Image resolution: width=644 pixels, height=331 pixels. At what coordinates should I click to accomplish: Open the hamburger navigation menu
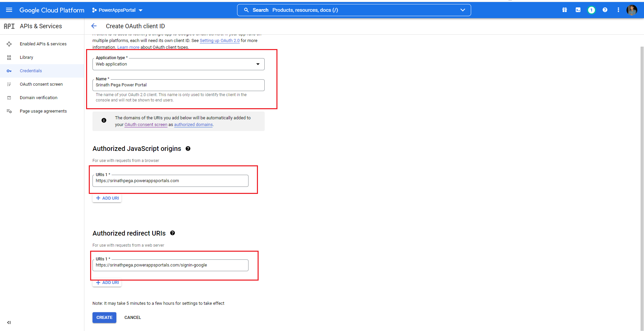(x=9, y=10)
